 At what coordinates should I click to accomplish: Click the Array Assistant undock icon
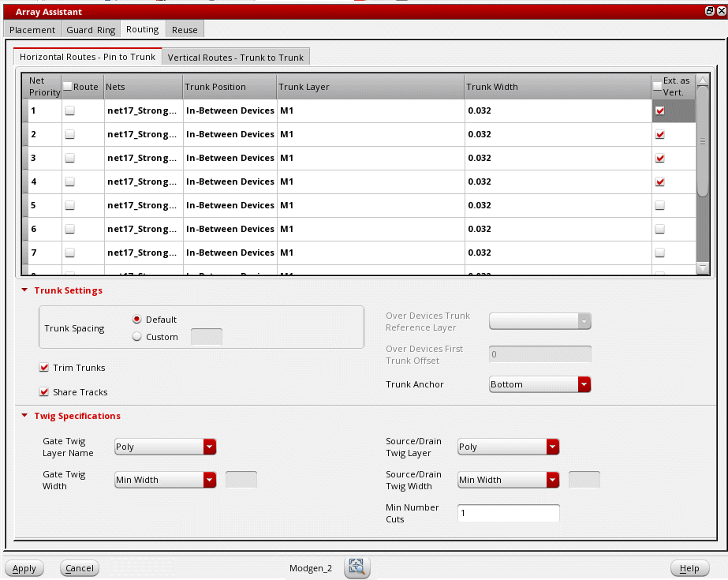pyautogui.click(x=709, y=12)
